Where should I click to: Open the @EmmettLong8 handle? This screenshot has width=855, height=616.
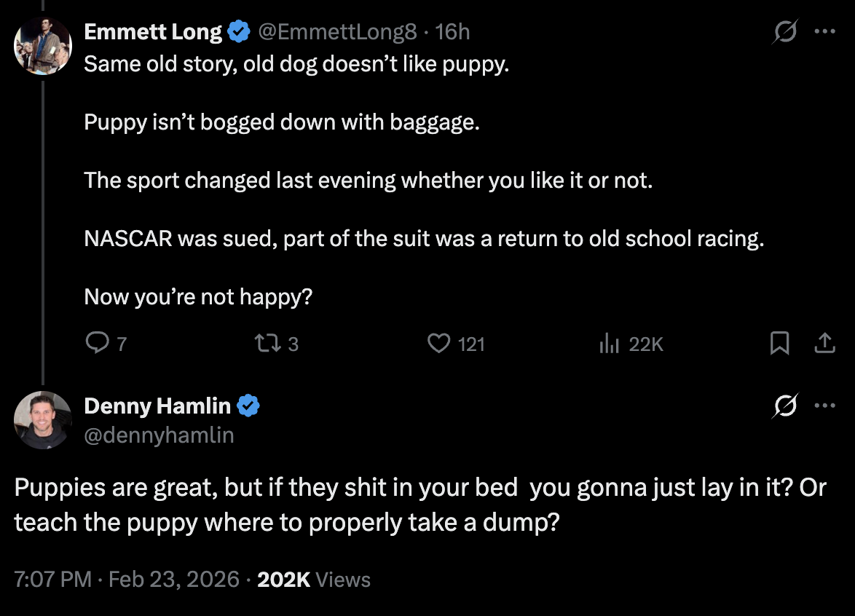click(x=337, y=32)
